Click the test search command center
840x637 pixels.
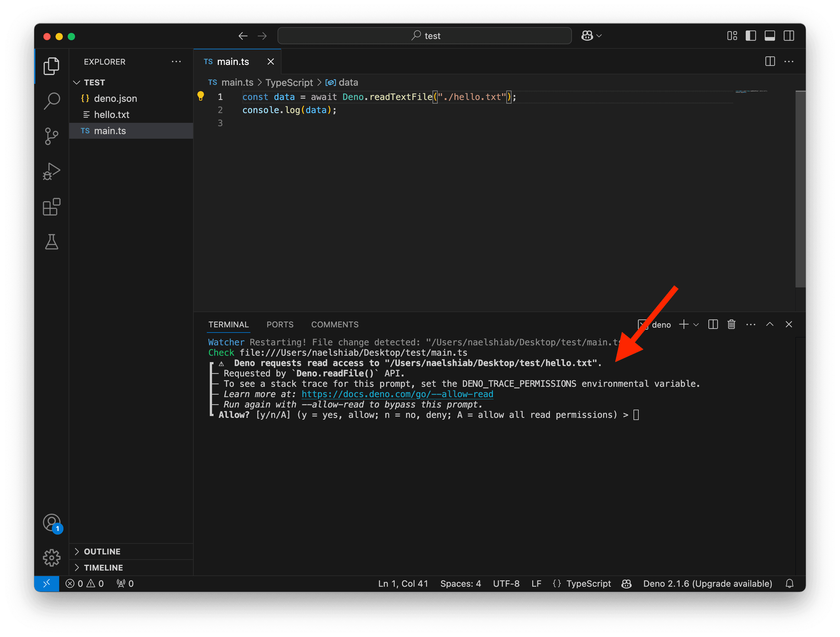pyautogui.click(x=425, y=36)
